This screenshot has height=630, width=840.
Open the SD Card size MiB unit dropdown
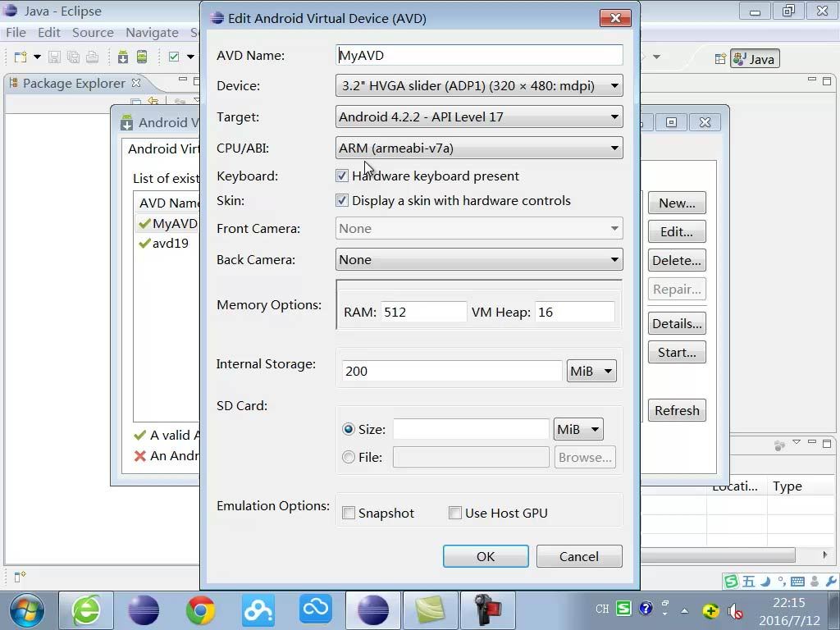pos(578,429)
